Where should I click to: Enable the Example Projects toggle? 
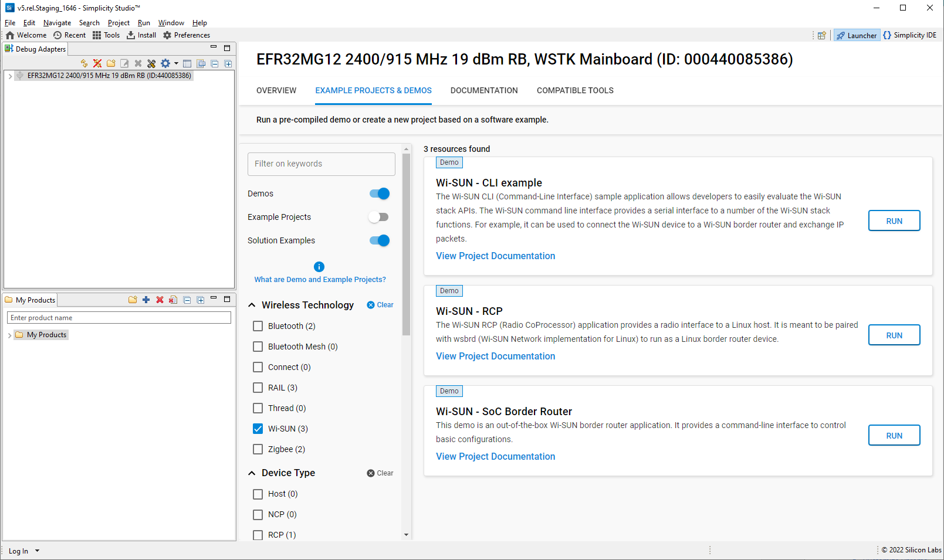pyautogui.click(x=378, y=216)
